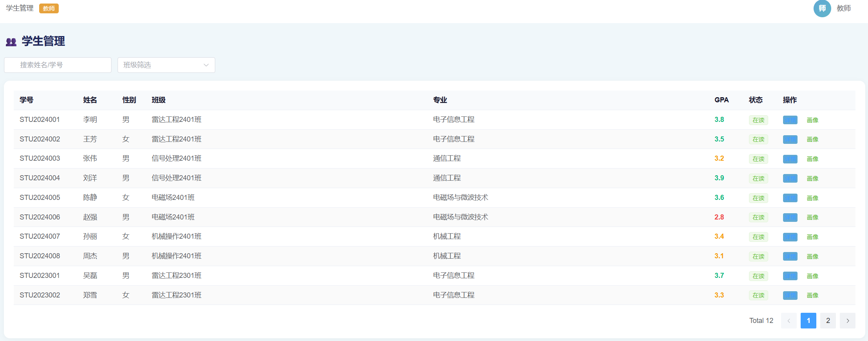868x341 pixels.
Task: Select page 1 in pagination
Action: coord(808,321)
